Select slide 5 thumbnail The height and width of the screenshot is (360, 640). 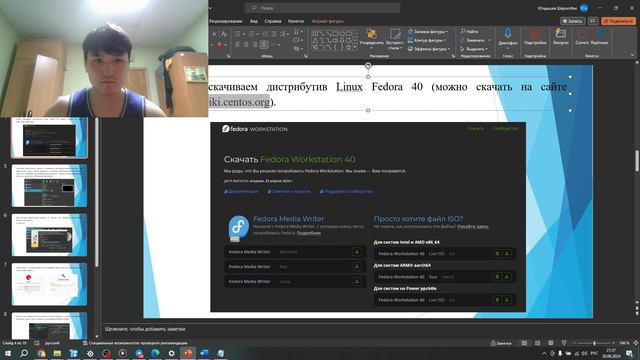[49, 186]
